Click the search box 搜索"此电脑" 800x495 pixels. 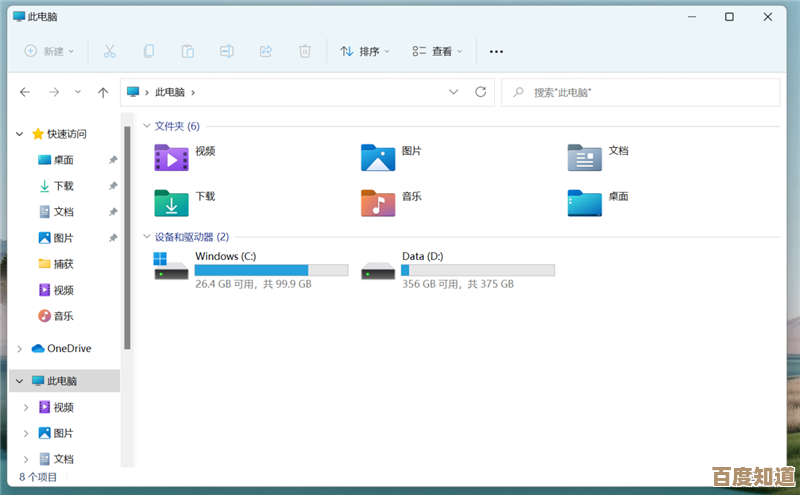(x=640, y=92)
